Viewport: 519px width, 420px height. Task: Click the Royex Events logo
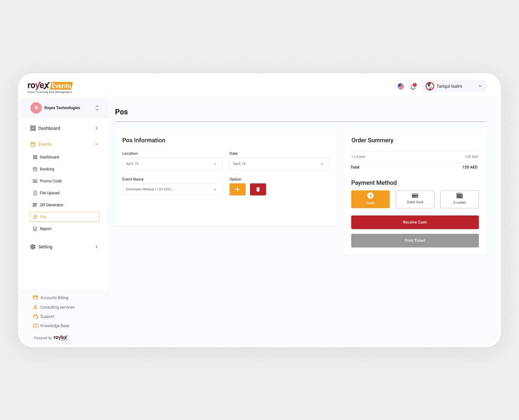(50, 86)
